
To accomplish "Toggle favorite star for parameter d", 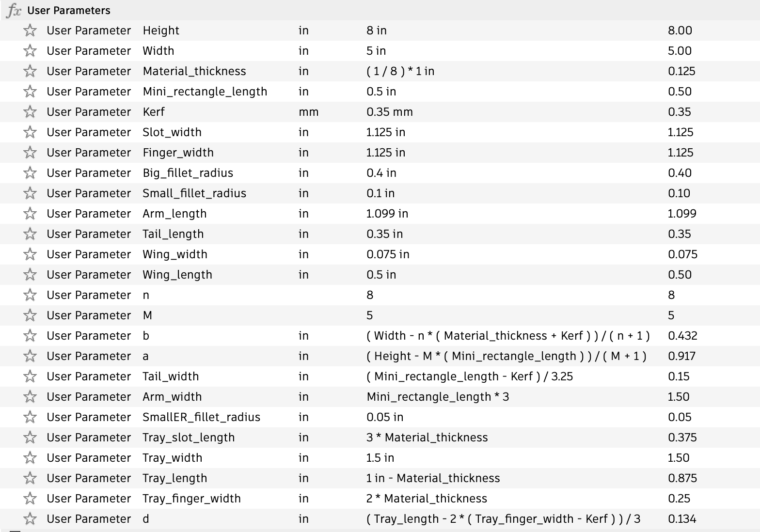I will [x=30, y=519].
